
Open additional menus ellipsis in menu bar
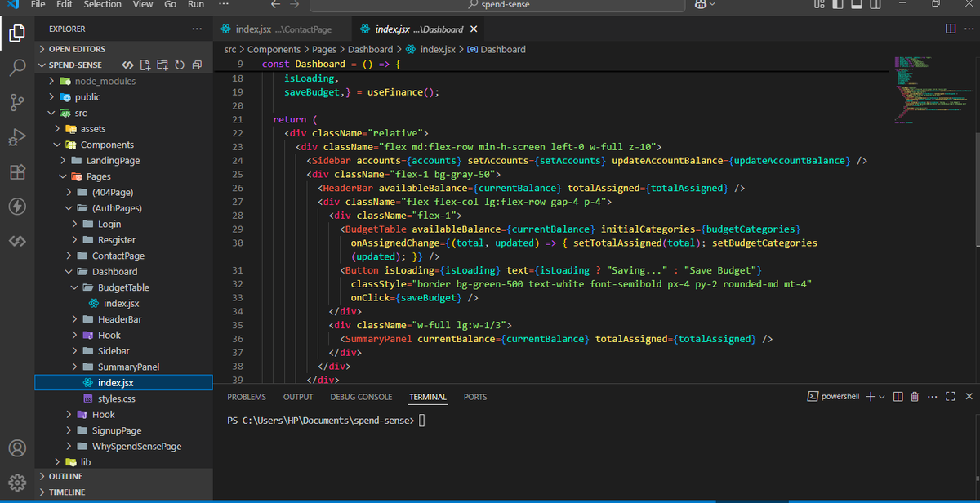click(225, 5)
